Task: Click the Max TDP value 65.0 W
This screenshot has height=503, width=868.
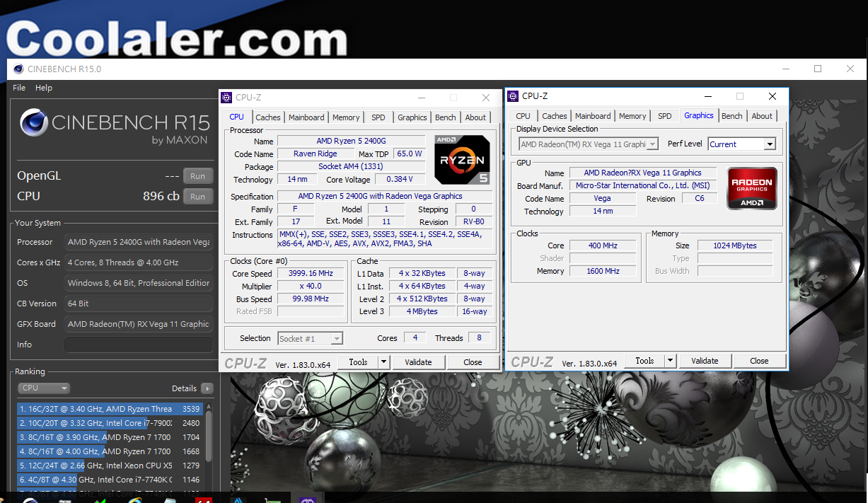Action: [x=409, y=154]
